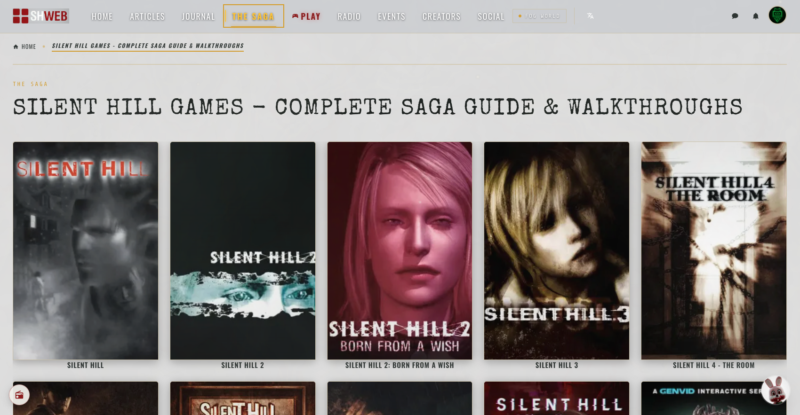
Task: Open the second-row framed Silent Hill cover
Action: [243, 398]
